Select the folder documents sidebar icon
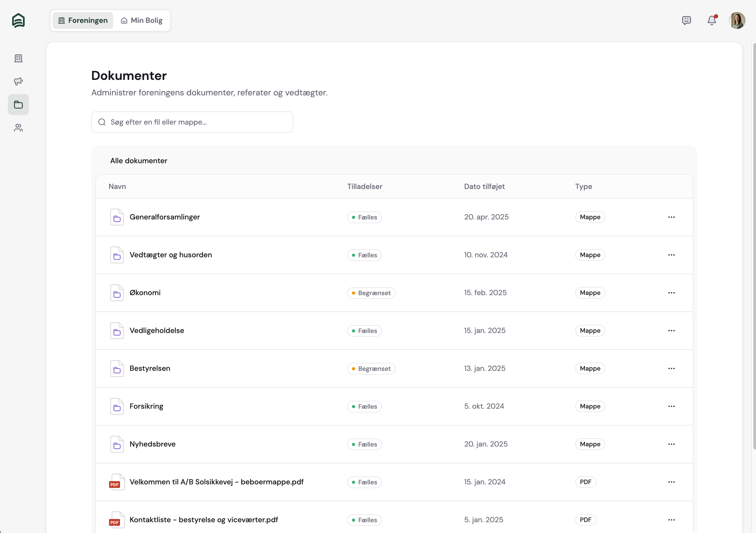Viewport: 756px width, 533px height. pyautogui.click(x=18, y=105)
